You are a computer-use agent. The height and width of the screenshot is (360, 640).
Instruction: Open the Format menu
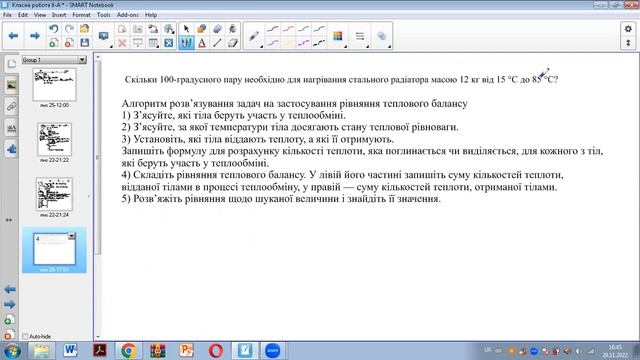(81, 15)
